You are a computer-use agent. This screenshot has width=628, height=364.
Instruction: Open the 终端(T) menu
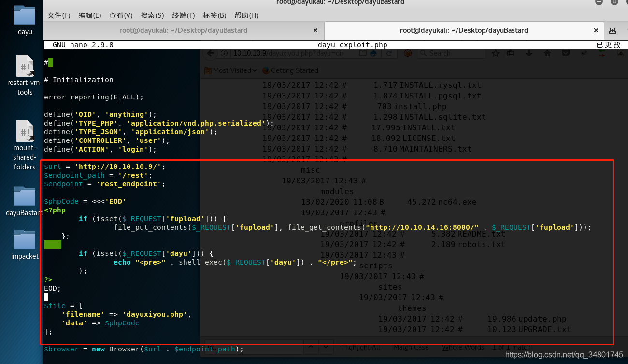[184, 15]
